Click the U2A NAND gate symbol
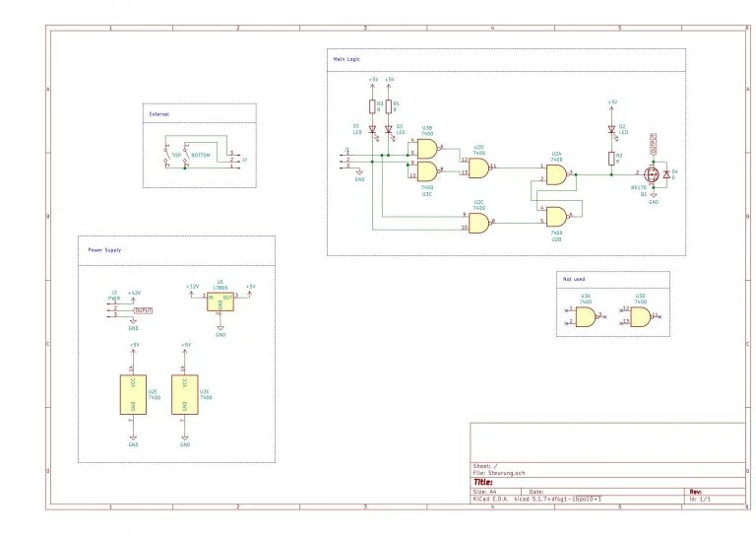Viewport: 756px width, 535px height. (557, 174)
